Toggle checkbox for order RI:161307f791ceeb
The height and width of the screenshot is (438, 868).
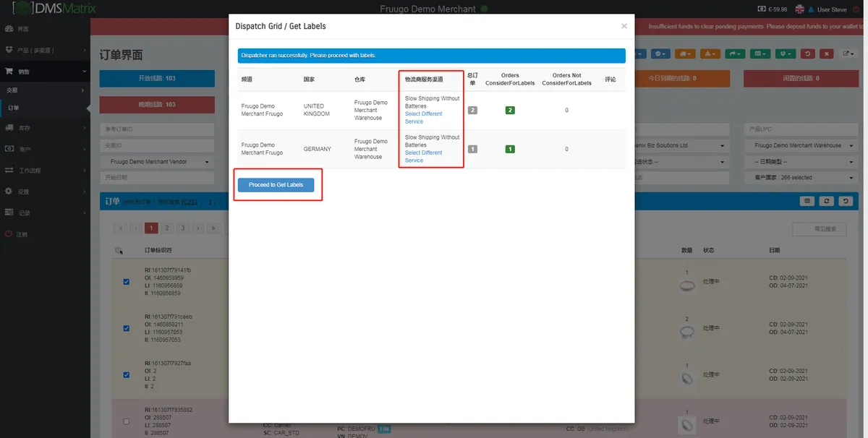pyautogui.click(x=127, y=328)
